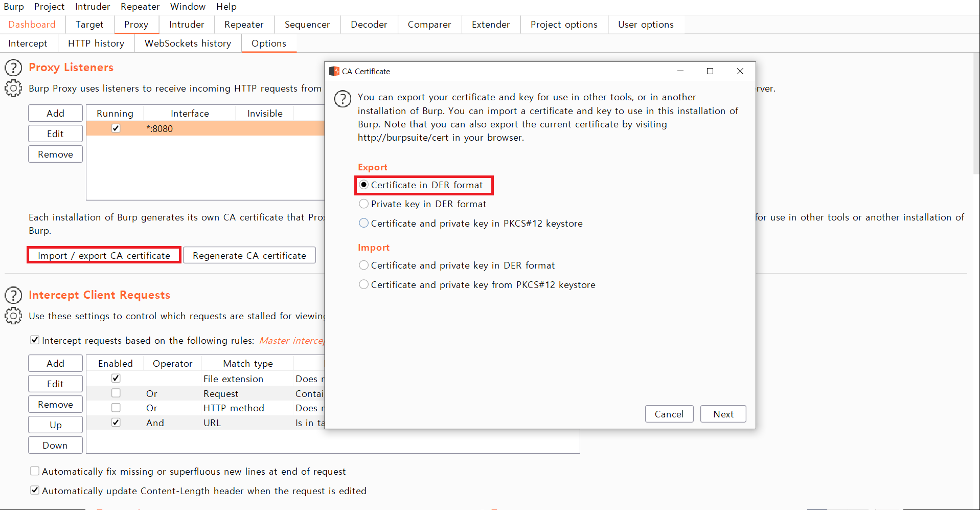Open the Window menu
Screen dimensions: 980x510
point(188,7)
